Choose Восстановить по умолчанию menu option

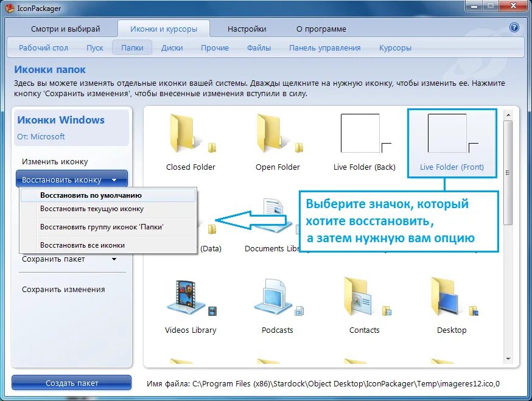click(108, 195)
